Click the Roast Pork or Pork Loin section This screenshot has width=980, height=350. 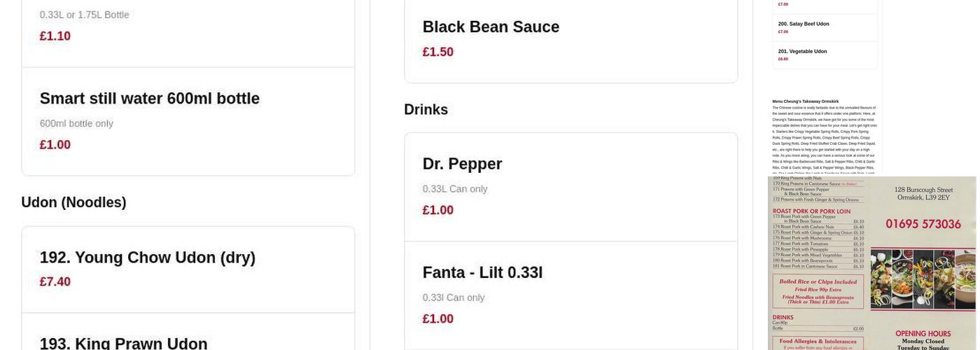click(811, 211)
